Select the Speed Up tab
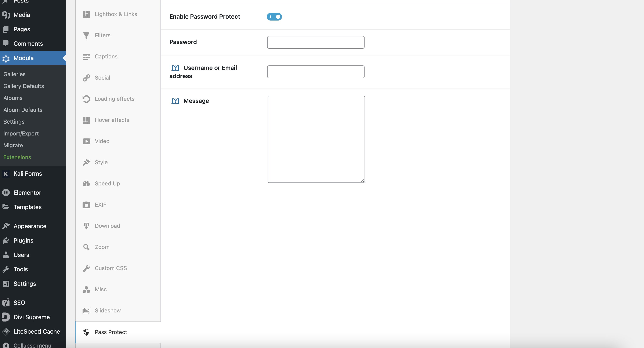 [x=118, y=184]
